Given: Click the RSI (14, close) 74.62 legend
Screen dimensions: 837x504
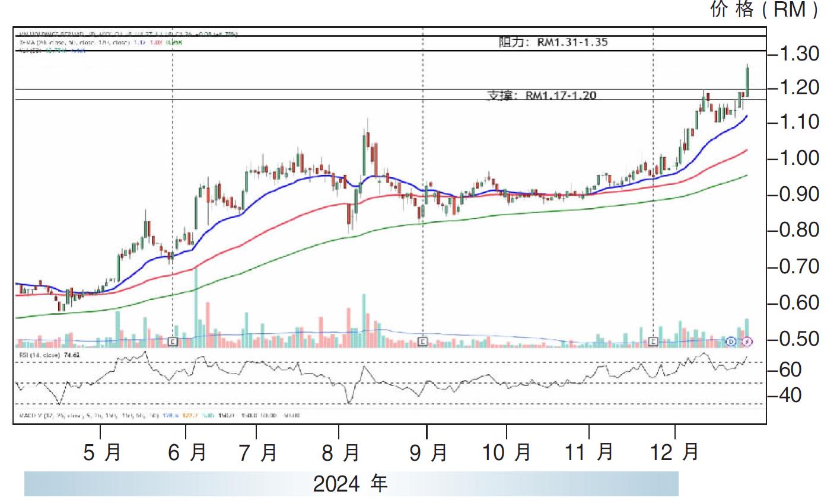Looking at the screenshot, I should [49, 355].
